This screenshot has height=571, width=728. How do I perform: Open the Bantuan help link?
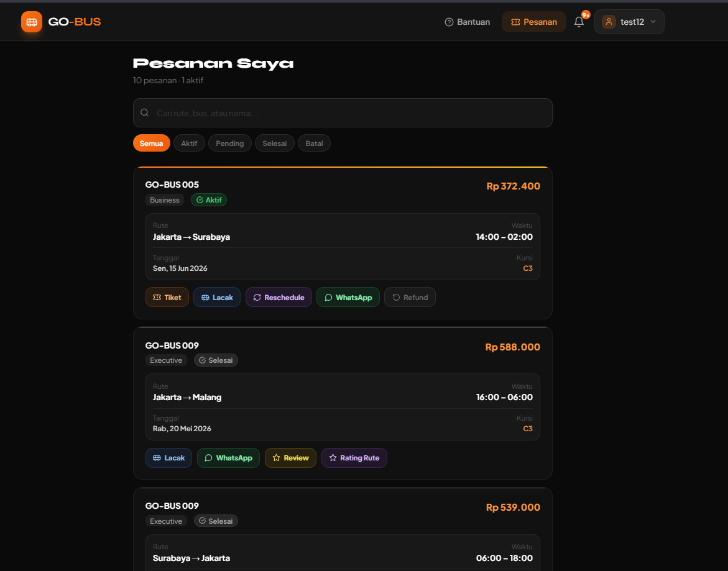pyautogui.click(x=467, y=22)
